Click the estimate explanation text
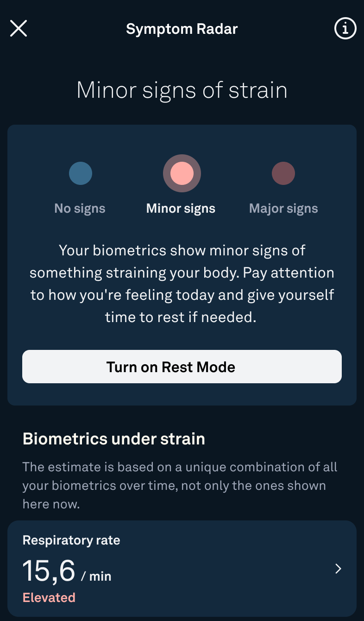This screenshot has height=621, width=364. (x=180, y=485)
